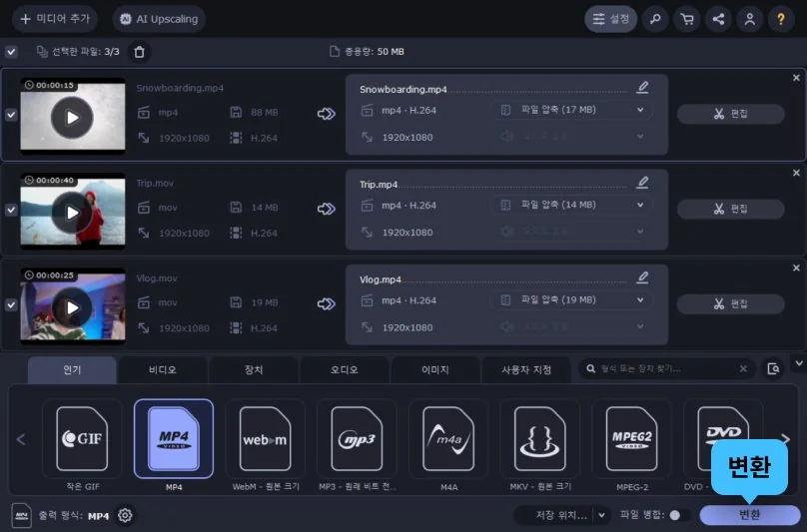
Task: Click the MP4 output format icon
Action: pos(22,515)
